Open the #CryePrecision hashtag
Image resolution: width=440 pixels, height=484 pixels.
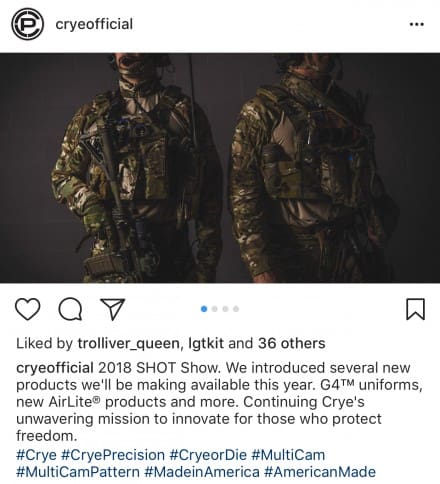pos(113,455)
